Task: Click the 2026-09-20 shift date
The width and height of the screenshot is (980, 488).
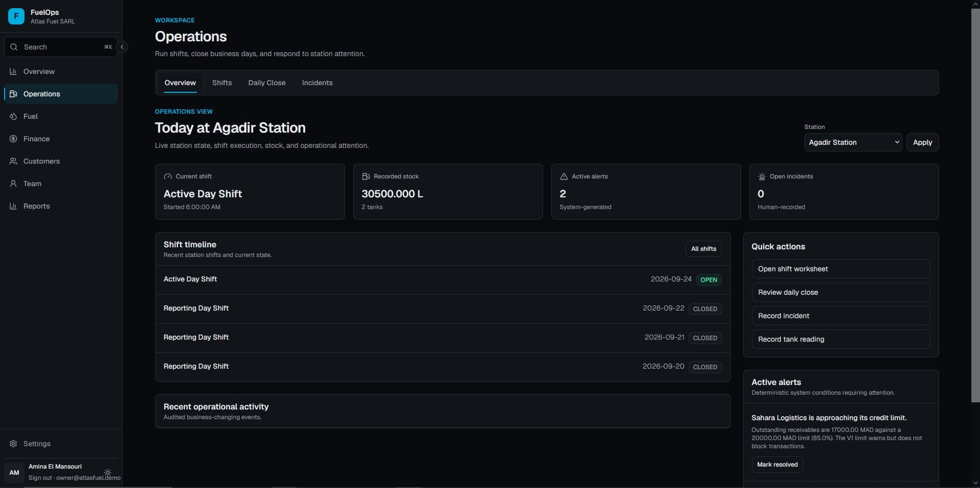Action: [663, 366]
